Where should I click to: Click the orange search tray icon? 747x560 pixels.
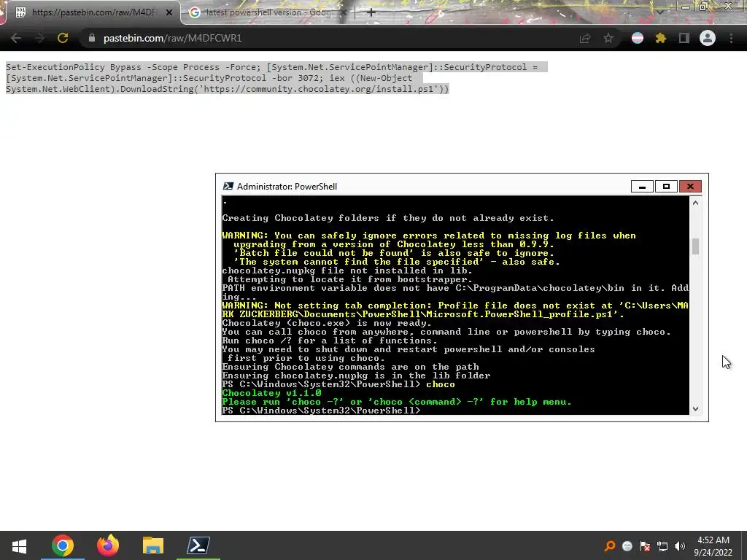point(610,546)
